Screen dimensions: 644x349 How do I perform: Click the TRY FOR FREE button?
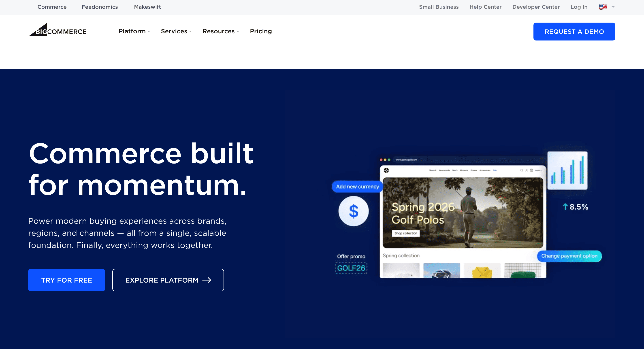(x=66, y=280)
